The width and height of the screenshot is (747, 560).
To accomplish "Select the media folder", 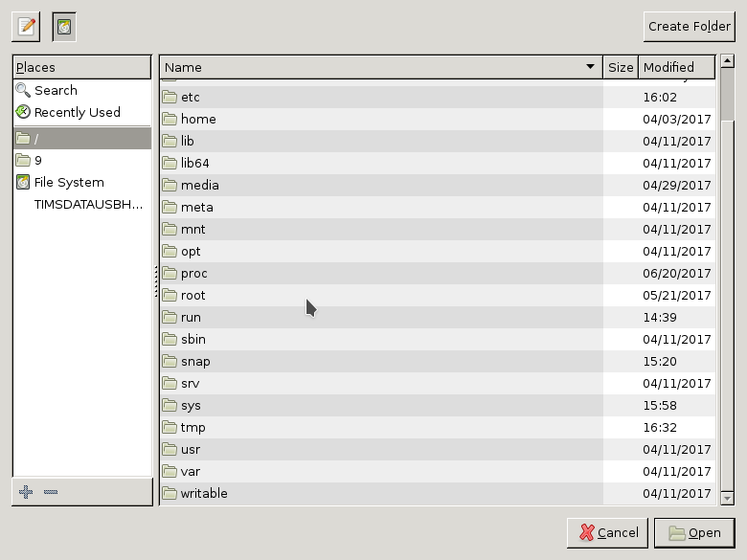I will [x=438, y=186].
